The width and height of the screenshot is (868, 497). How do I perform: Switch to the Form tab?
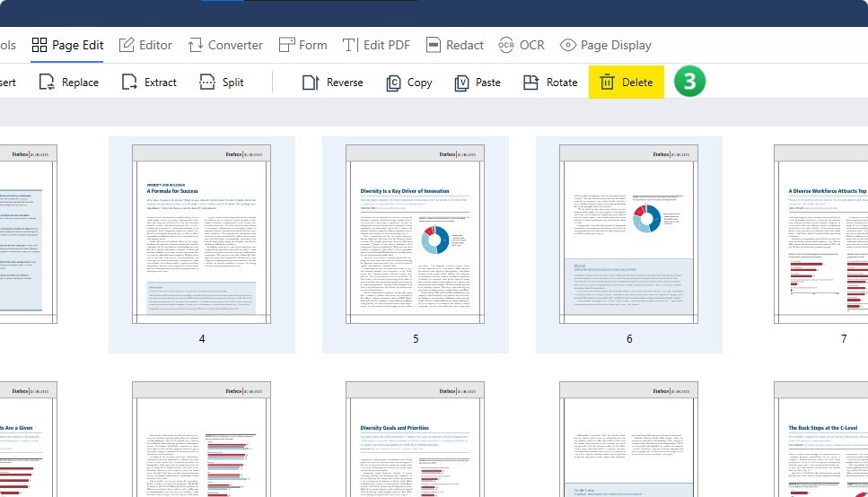pos(302,45)
